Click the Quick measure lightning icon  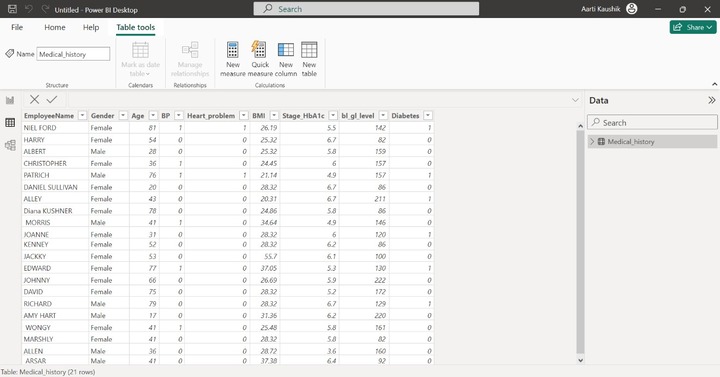[x=259, y=49]
